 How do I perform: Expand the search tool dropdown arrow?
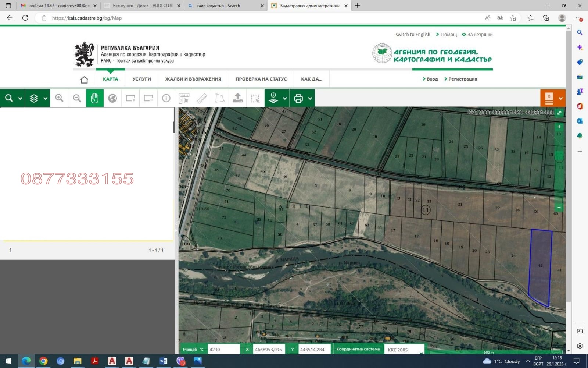pyautogui.click(x=20, y=99)
